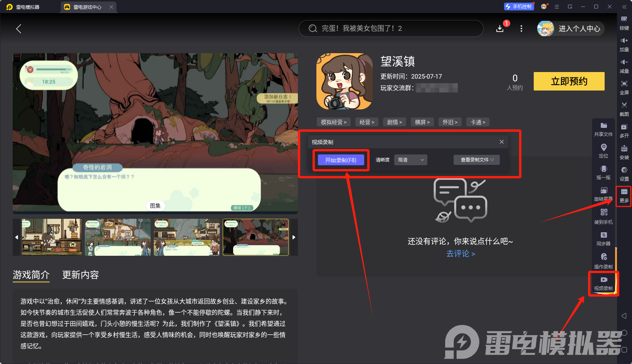Screen dimensions: 632x364
Task: Go back with the left arrow icon
Action: click(18, 29)
